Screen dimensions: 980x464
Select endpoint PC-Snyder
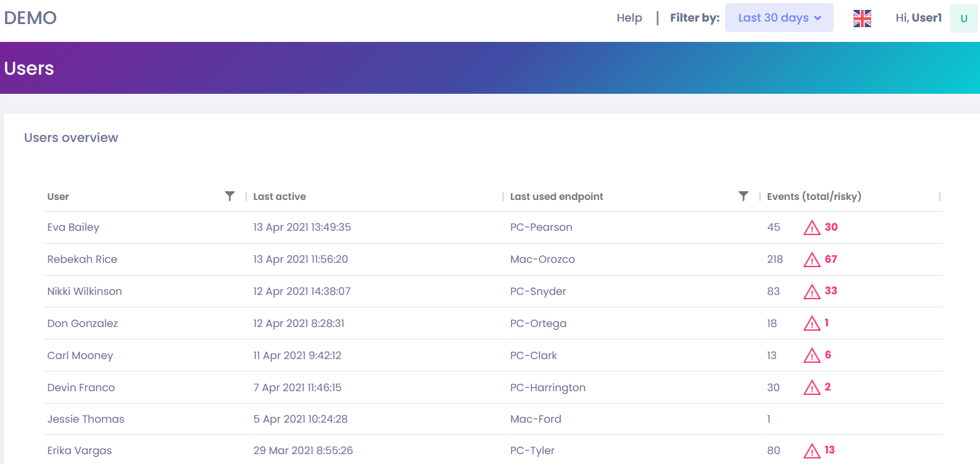point(538,291)
